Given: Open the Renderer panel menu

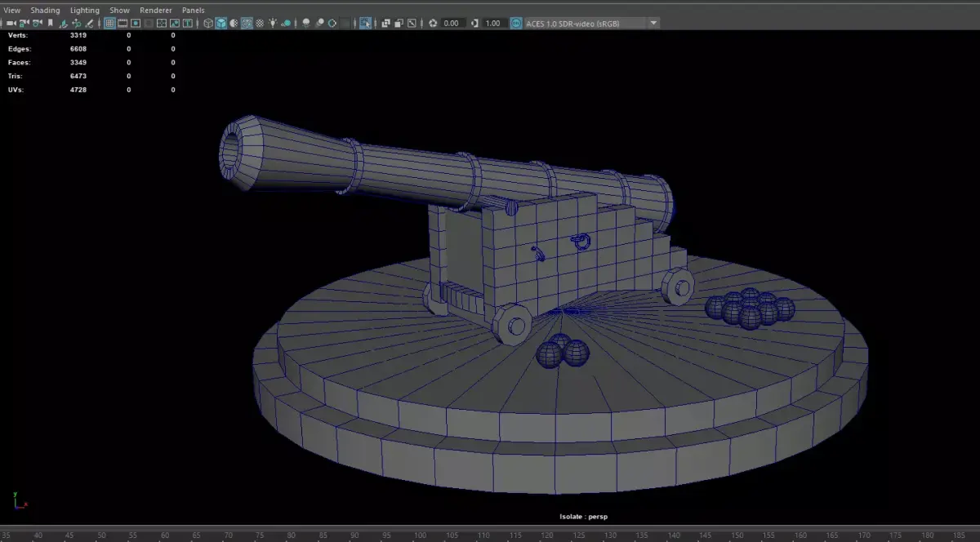Looking at the screenshot, I should (x=156, y=10).
